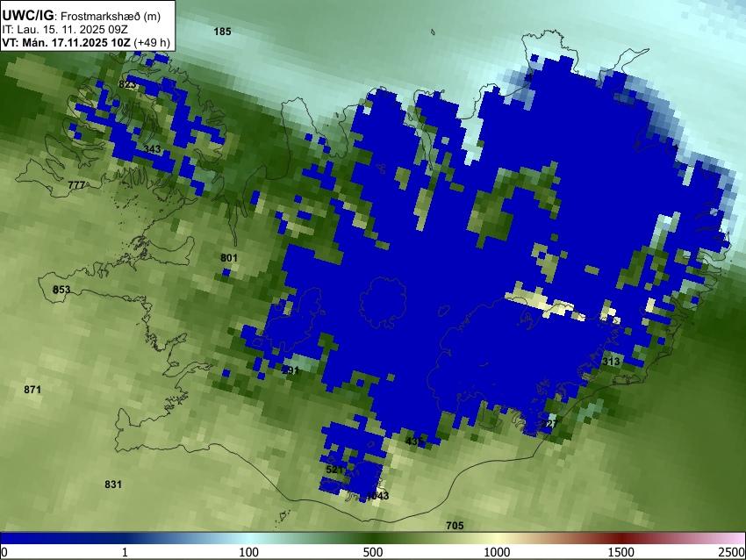Select the valid time 'VT: Mán. 17.11.2025 10Z'
The image size is (746, 560).
66,42
